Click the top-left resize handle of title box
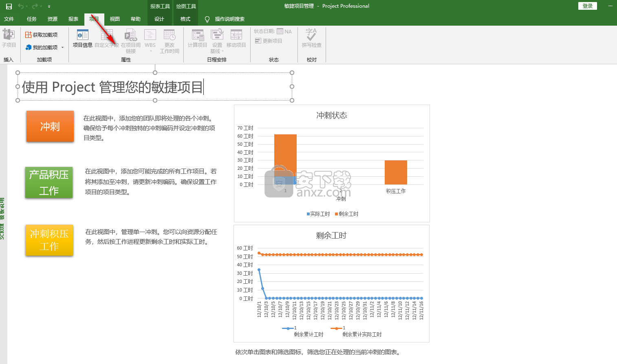The width and height of the screenshot is (617, 364). click(18, 73)
